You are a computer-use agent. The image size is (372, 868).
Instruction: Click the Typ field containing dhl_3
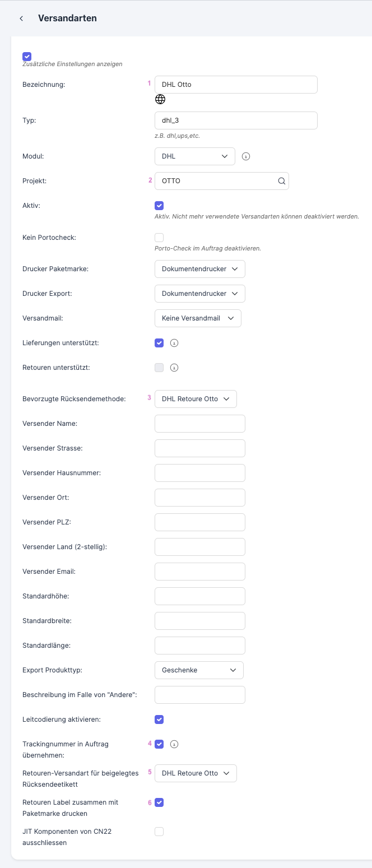pyautogui.click(x=235, y=120)
